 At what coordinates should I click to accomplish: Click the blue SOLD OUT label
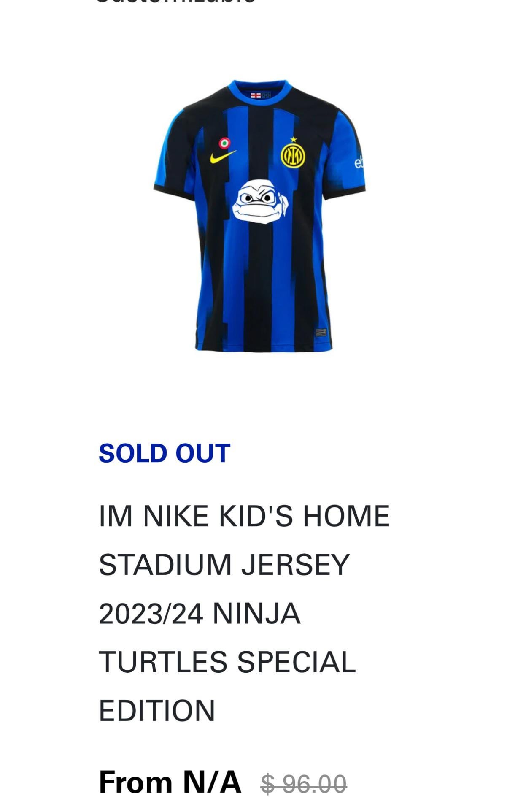(165, 453)
